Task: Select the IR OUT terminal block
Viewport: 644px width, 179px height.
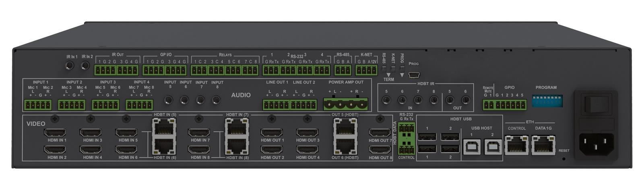Action: tap(116, 70)
